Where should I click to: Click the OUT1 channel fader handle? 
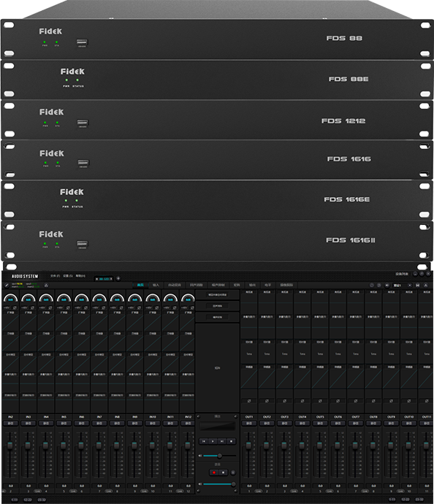point(248,446)
